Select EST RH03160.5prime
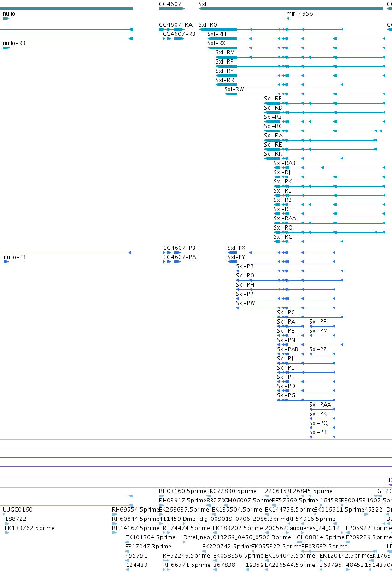Screen dimensions: 392x572 coord(182,491)
